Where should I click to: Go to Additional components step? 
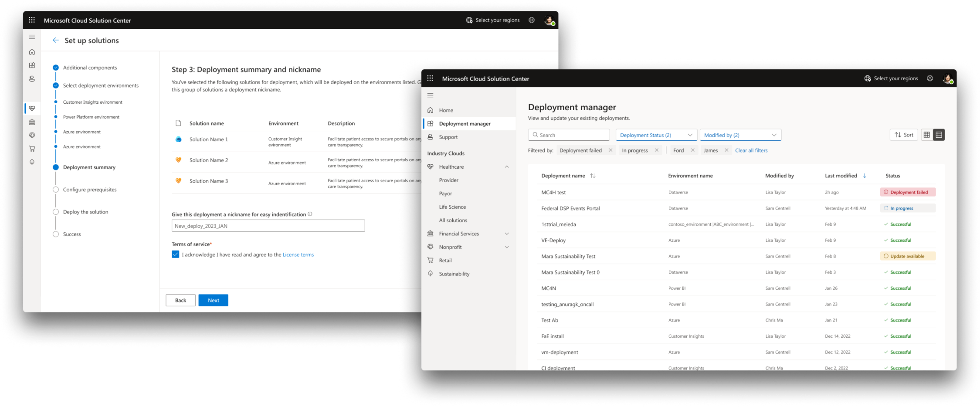(90, 68)
